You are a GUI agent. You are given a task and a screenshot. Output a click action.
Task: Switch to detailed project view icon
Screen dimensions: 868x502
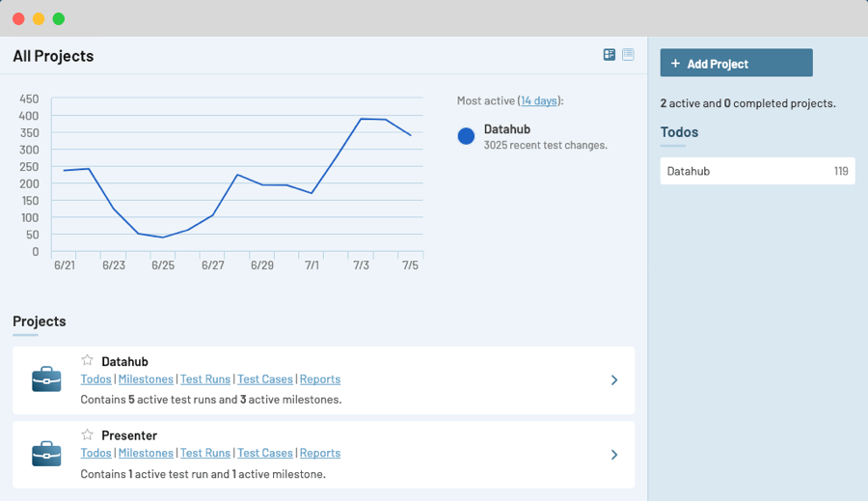(609, 54)
